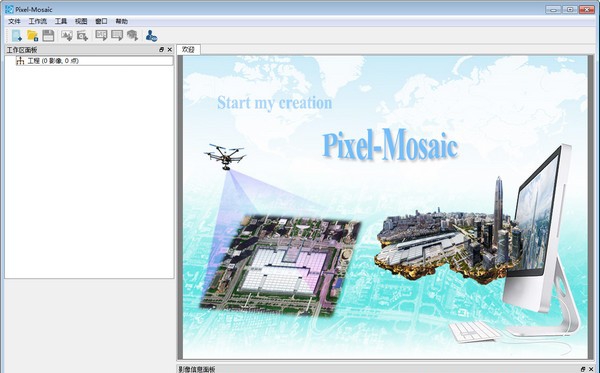Click the toolbar drag handle
The height and width of the screenshot is (373, 600).
[7, 36]
